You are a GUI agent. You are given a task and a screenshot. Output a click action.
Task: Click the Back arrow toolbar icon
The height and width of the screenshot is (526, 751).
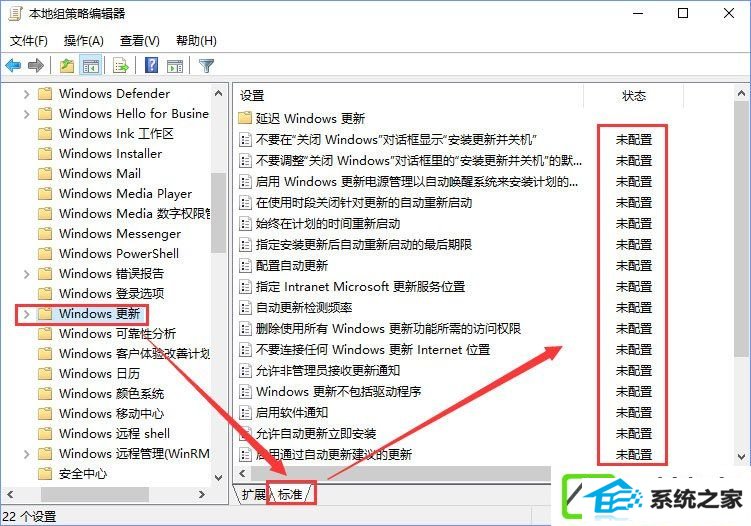point(13,65)
